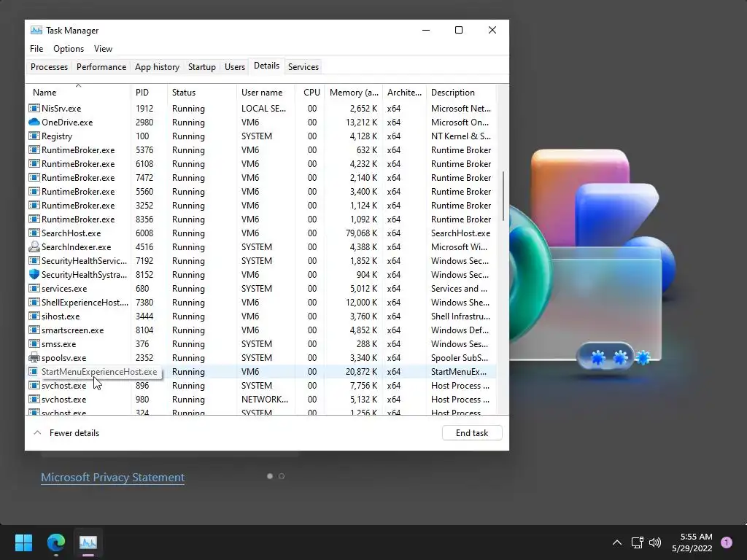Click the smss.exe process icon
The image size is (747, 560).
click(34, 343)
